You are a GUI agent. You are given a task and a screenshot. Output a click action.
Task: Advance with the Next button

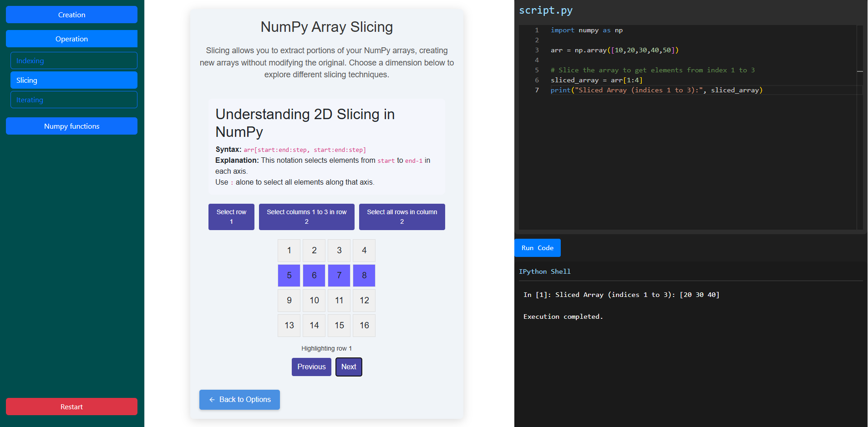(349, 367)
